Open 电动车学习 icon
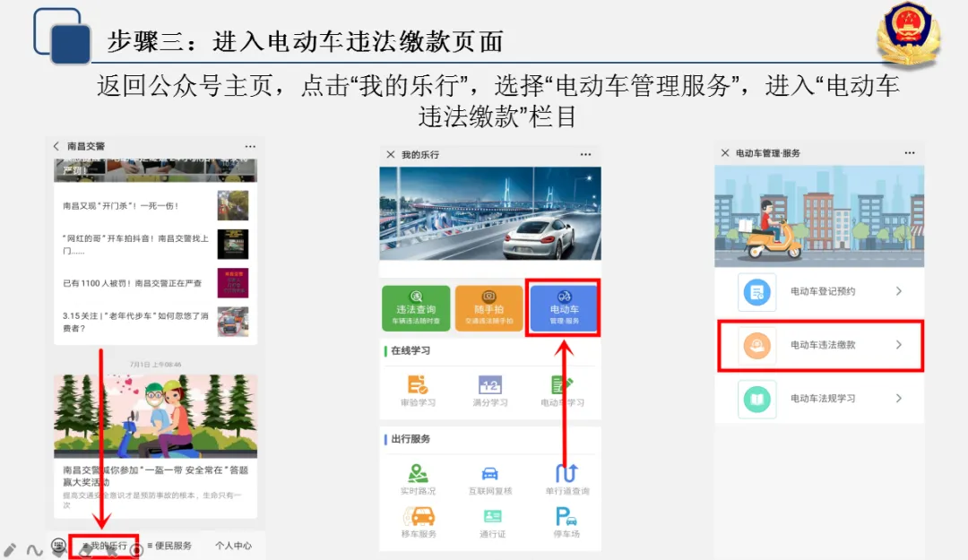Viewport: 968px width, 560px height. coord(562,384)
